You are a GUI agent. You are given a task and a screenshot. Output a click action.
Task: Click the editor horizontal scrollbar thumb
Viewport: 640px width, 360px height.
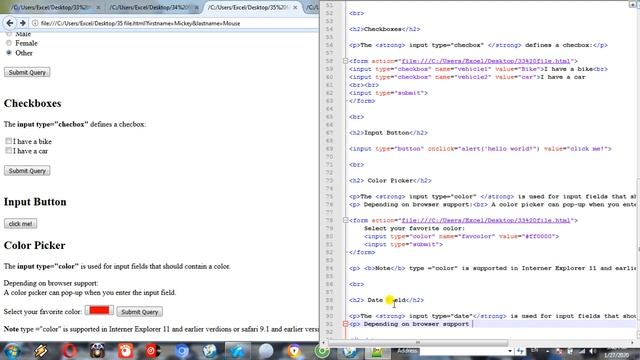[x=418, y=342]
